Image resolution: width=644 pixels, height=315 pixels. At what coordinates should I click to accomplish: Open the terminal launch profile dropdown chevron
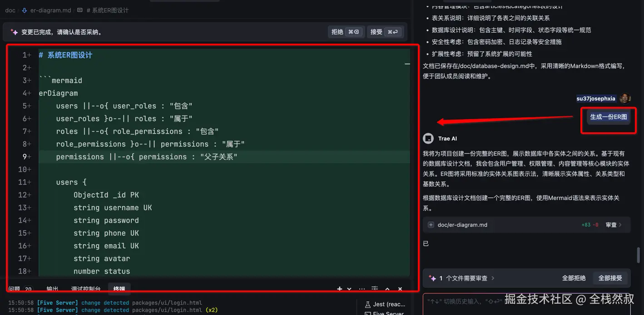[349, 289]
